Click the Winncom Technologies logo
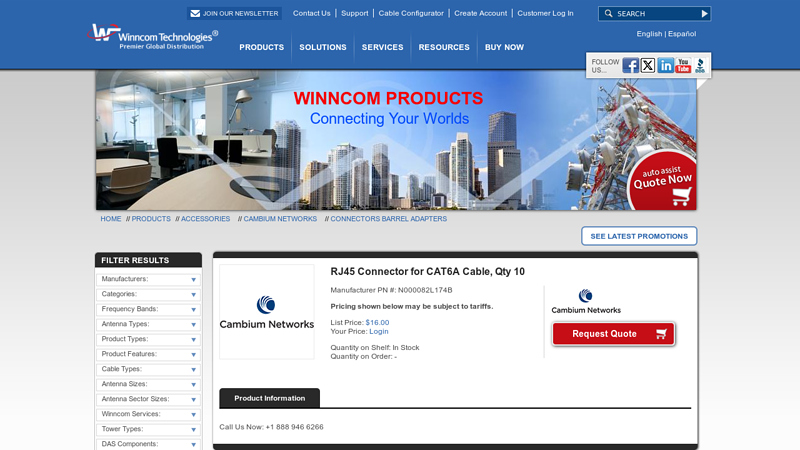This screenshot has width=800, height=450. pyautogui.click(x=153, y=37)
